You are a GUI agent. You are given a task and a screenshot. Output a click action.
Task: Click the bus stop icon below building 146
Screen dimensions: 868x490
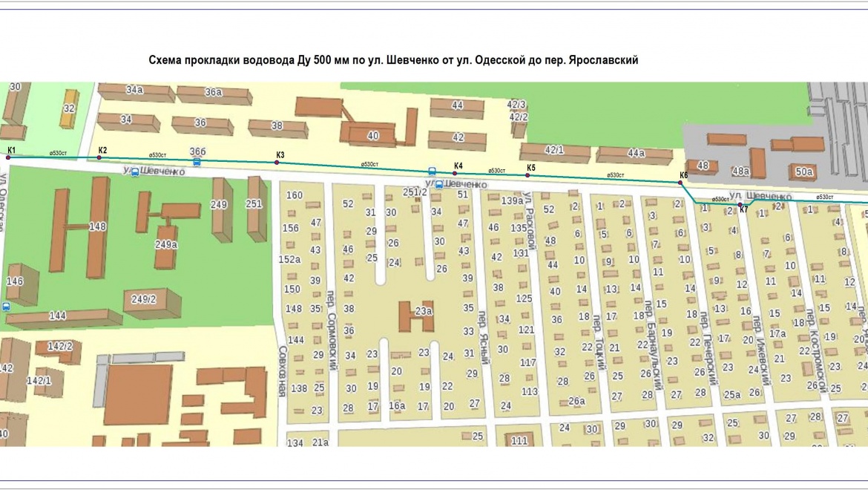7,306
